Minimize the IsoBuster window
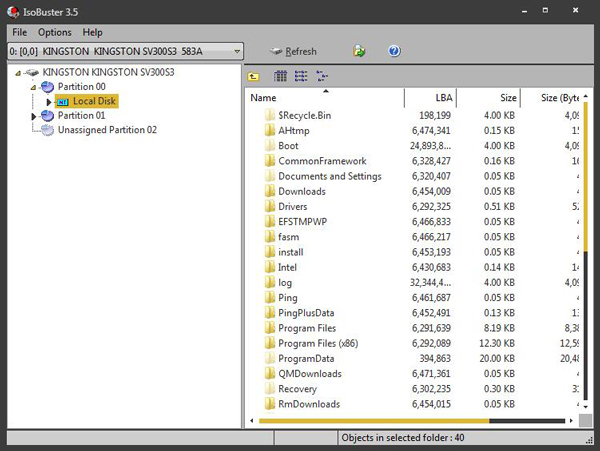The height and width of the screenshot is (451, 600). click(x=524, y=11)
